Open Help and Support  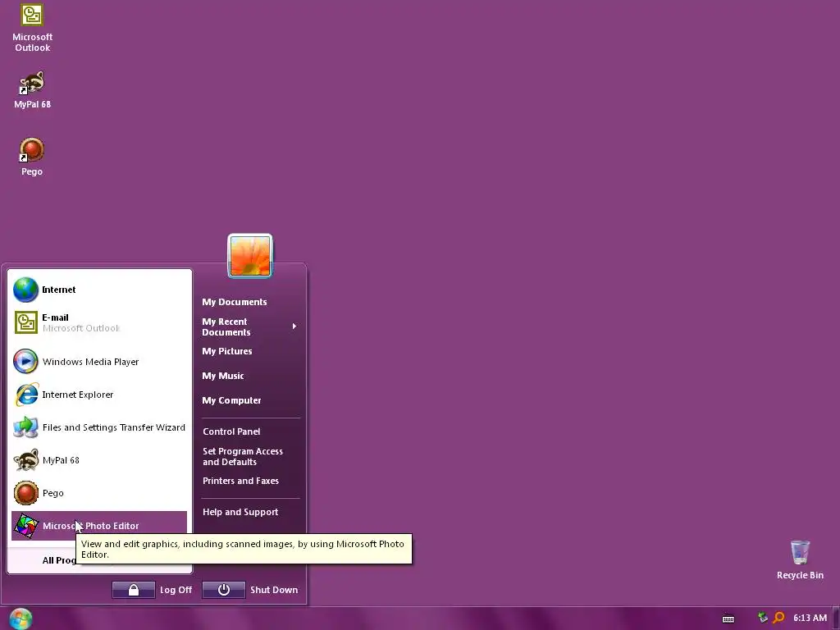(x=240, y=512)
